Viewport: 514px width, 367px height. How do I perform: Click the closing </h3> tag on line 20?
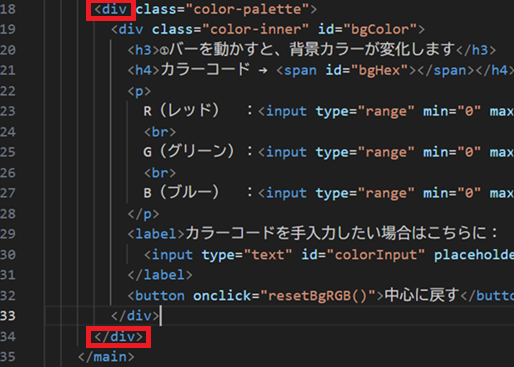click(x=476, y=50)
